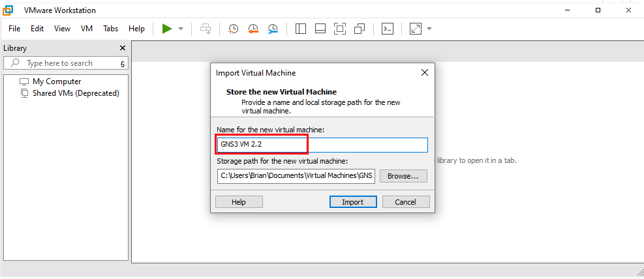The image size is (644, 279).
Task: Click the library search field
Action: pyautogui.click(x=66, y=63)
